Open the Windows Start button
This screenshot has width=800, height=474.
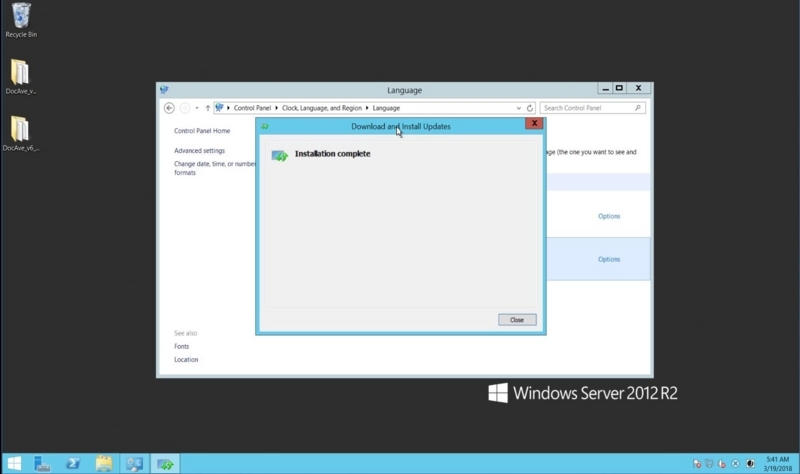point(14,464)
